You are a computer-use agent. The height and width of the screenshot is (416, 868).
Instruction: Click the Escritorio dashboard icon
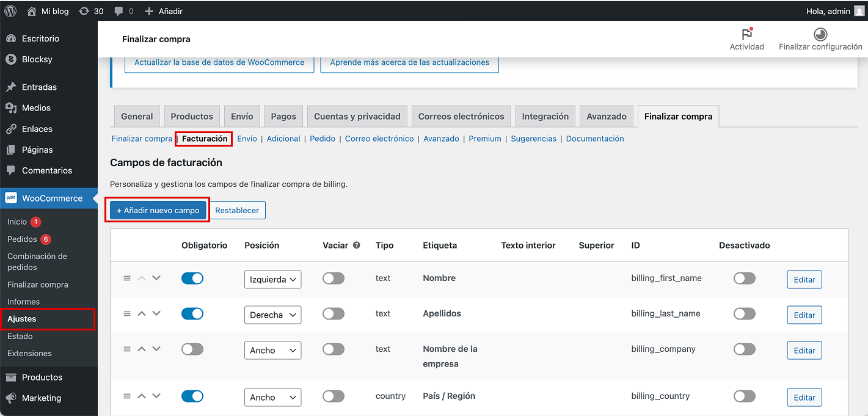11,38
